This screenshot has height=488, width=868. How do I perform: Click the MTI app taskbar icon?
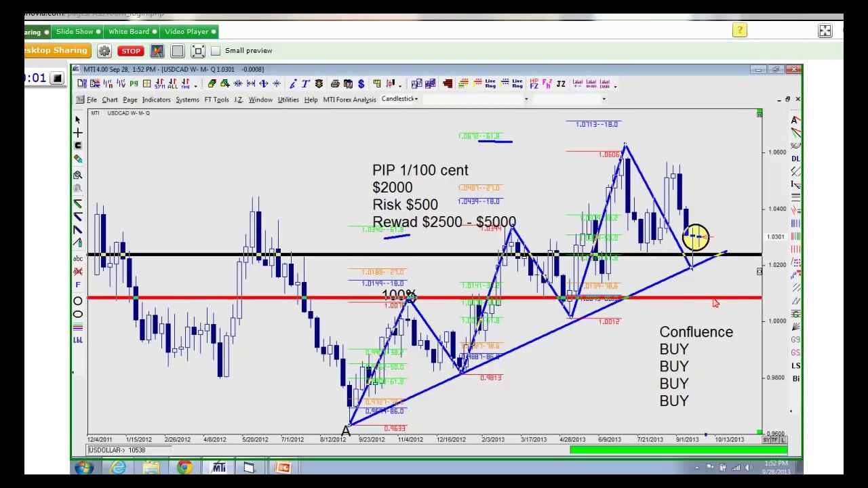click(x=218, y=467)
